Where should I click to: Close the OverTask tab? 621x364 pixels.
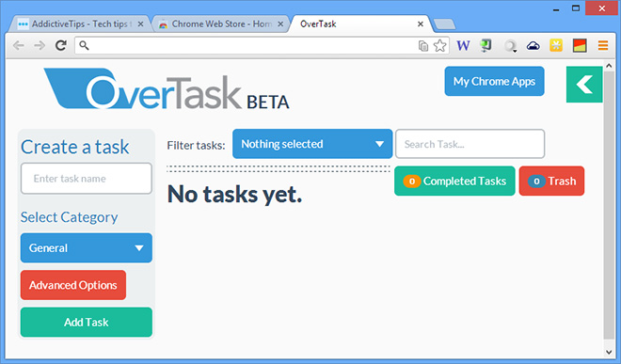[x=421, y=24]
